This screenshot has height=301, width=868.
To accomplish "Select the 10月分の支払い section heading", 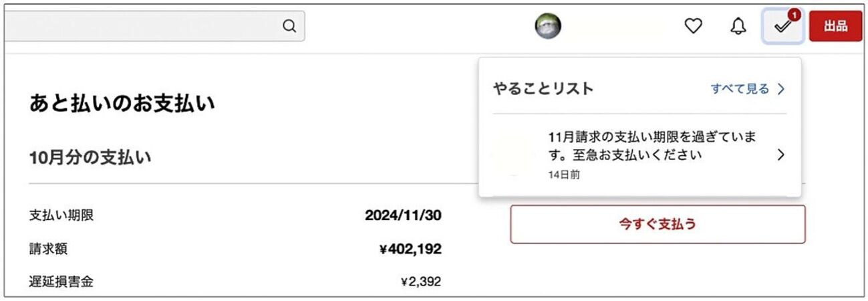I will tap(90, 158).
